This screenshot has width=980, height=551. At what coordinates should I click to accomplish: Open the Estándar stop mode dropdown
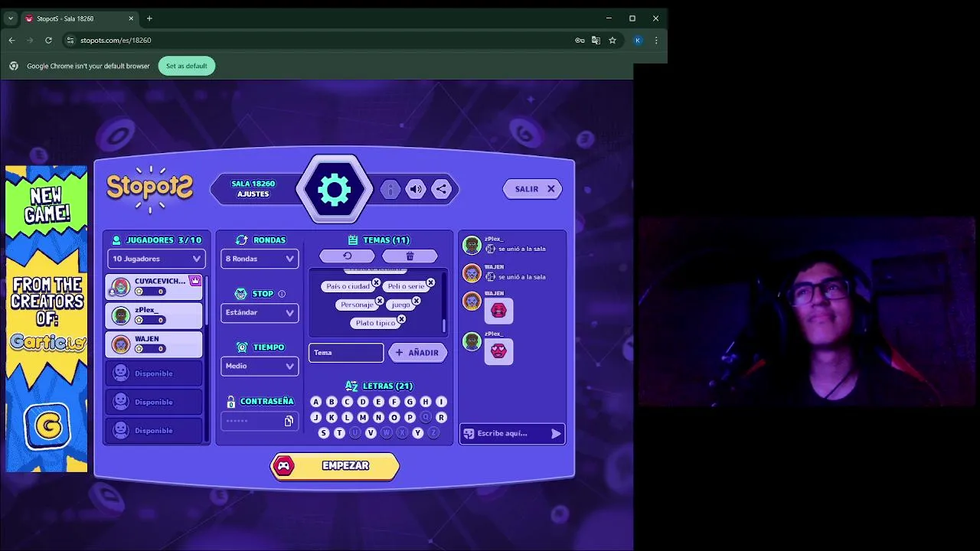tap(260, 312)
